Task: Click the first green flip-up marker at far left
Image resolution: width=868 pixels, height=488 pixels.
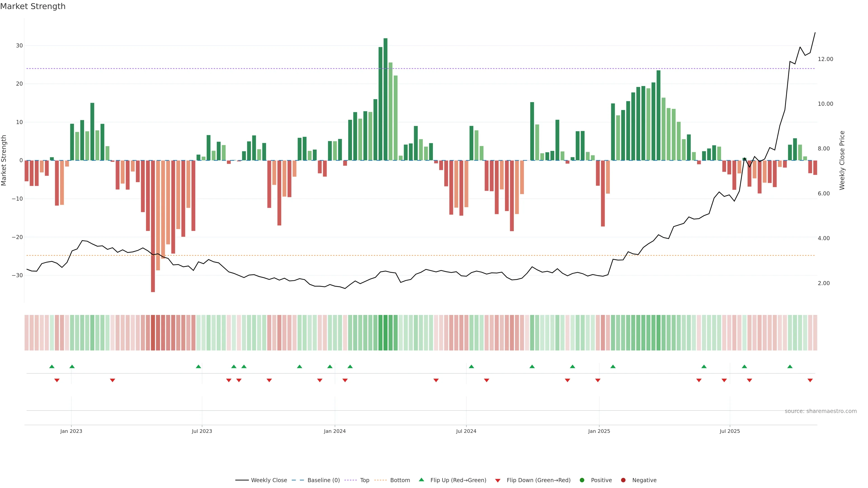Action: pos(52,366)
